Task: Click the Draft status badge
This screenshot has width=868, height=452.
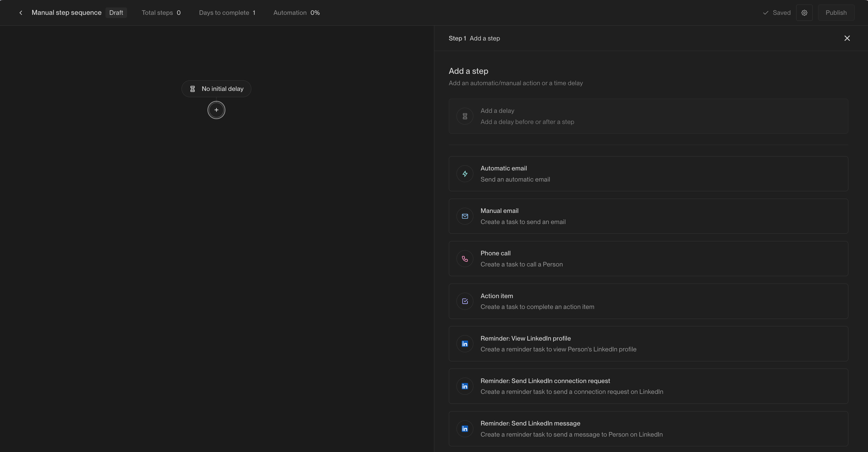Action: 116,13
